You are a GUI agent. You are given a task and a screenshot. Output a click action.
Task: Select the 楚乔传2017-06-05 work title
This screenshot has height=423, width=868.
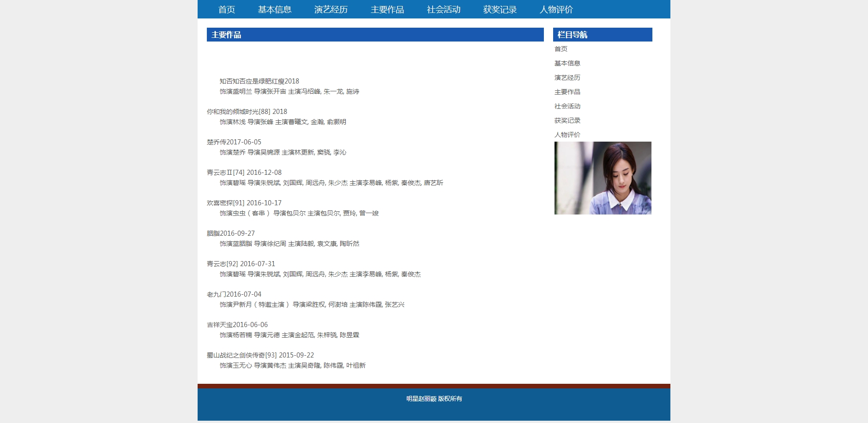[234, 142]
